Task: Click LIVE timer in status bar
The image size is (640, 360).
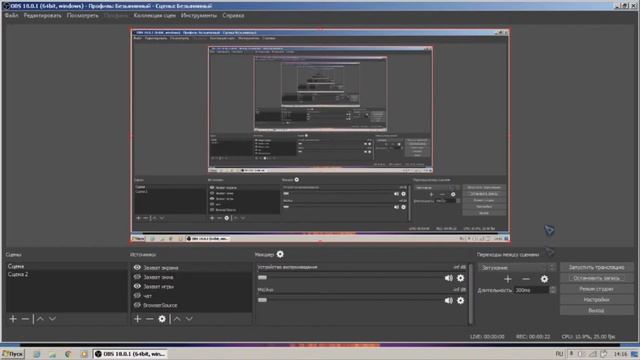Action: click(x=487, y=337)
